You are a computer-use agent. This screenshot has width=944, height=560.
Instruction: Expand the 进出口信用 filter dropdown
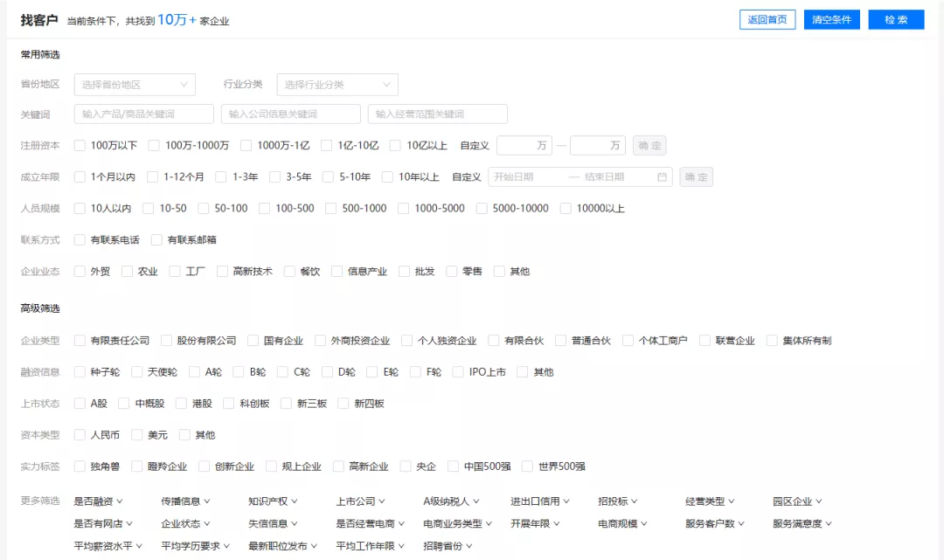click(x=540, y=501)
